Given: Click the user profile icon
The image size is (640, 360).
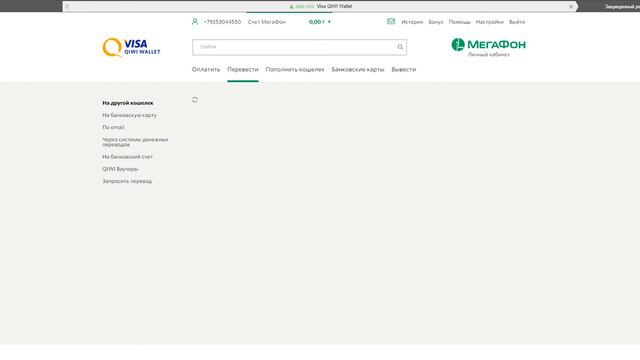Looking at the screenshot, I should pyautogui.click(x=195, y=22).
